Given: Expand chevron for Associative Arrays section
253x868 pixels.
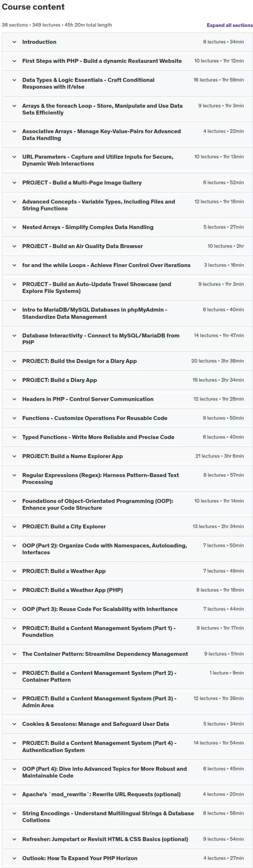Looking at the screenshot, I should point(14,131).
